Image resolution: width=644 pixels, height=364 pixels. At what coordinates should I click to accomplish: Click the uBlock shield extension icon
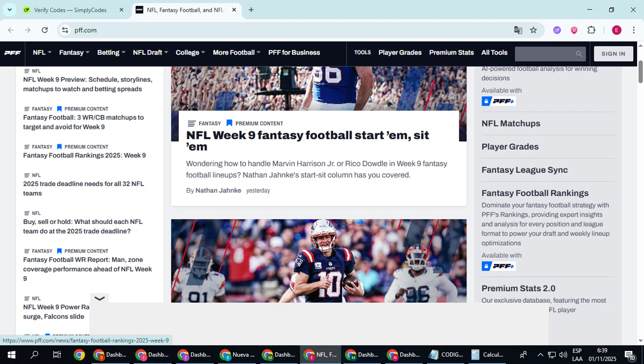point(574,30)
